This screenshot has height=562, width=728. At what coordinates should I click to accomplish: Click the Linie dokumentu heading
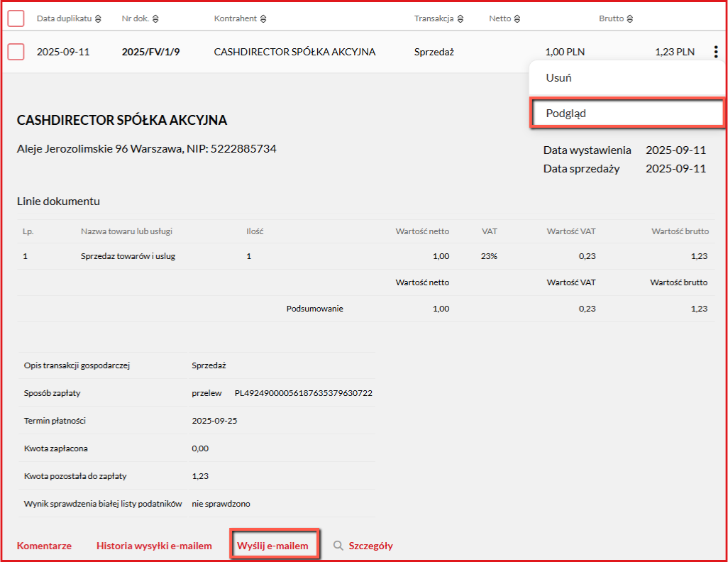point(58,201)
